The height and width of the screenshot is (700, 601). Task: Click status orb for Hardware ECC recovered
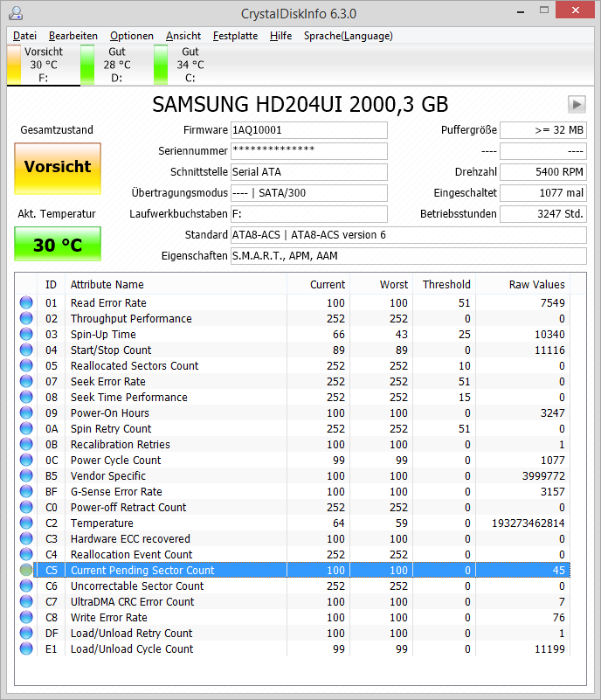click(x=26, y=539)
